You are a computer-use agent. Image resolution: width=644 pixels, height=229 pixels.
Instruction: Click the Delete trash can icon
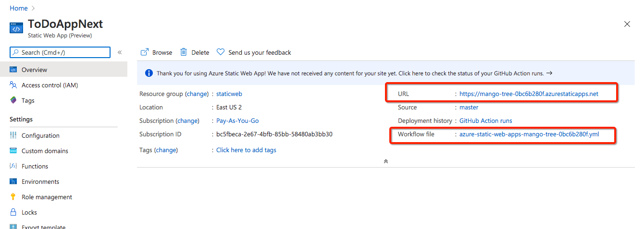coord(184,52)
